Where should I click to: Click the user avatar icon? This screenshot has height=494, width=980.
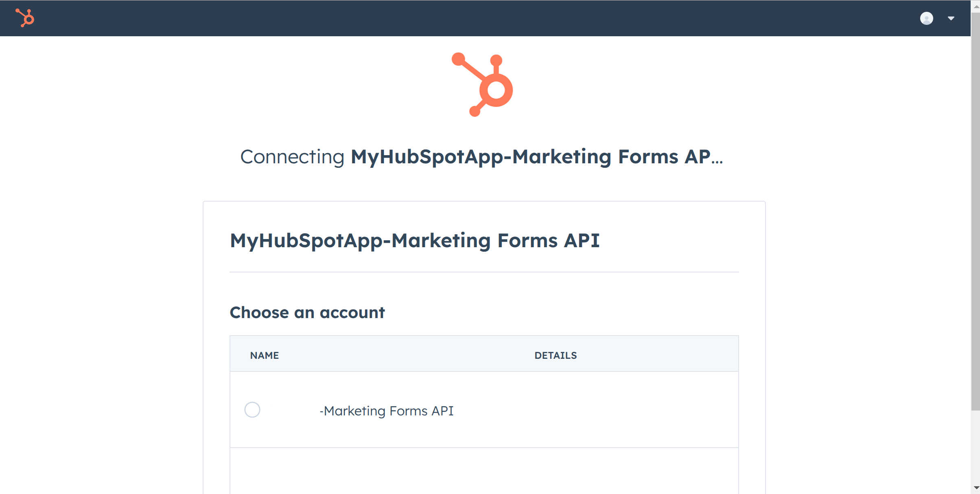point(926,18)
